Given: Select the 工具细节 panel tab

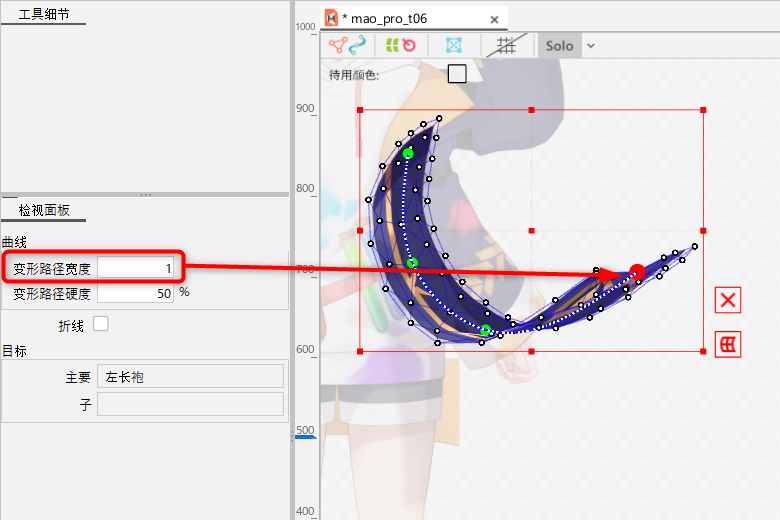Looking at the screenshot, I should [x=44, y=14].
